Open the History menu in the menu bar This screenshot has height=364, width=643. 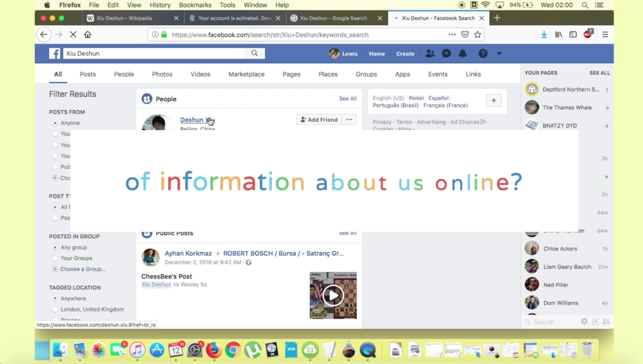[x=160, y=5]
